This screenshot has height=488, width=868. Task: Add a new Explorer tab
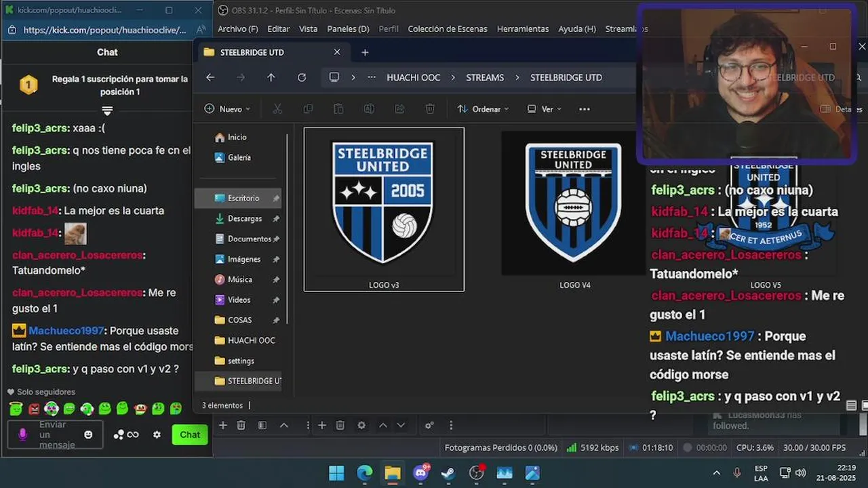(x=365, y=52)
